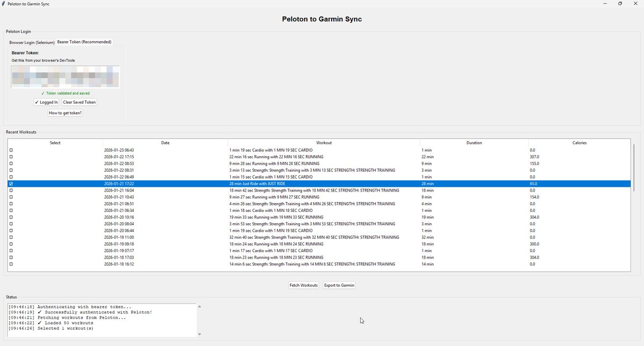Click Fetch Workouts button
Image resolution: width=644 pixels, height=346 pixels.
304,285
